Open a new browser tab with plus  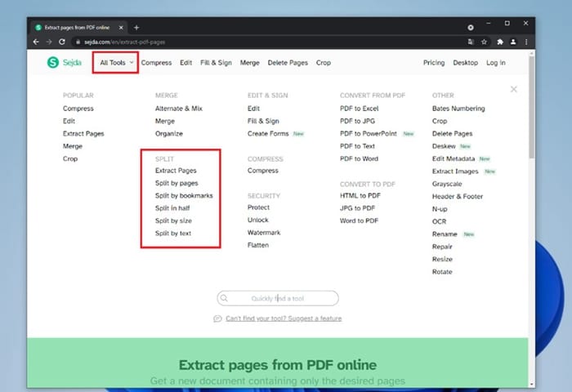click(x=136, y=28)
